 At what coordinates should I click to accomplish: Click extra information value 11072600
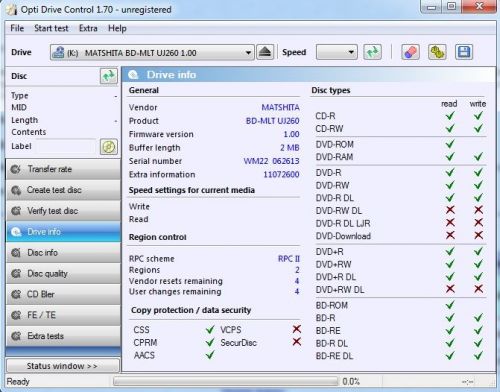[x=281, y=175]
